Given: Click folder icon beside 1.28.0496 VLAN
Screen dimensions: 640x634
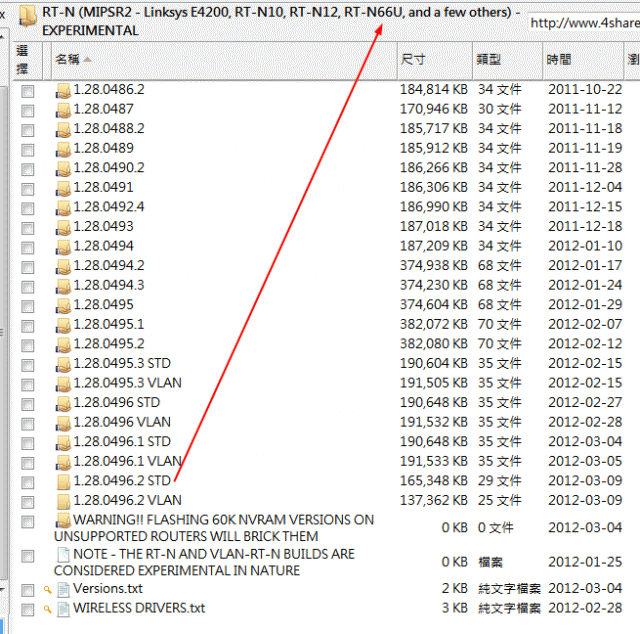Looking at the screenshot, I should pos(63,423).
